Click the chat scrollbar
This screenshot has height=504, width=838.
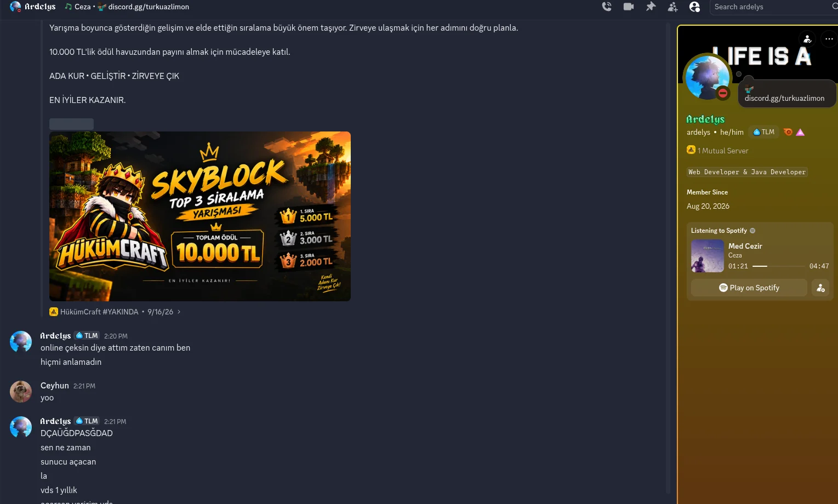(x=668, y=257)
